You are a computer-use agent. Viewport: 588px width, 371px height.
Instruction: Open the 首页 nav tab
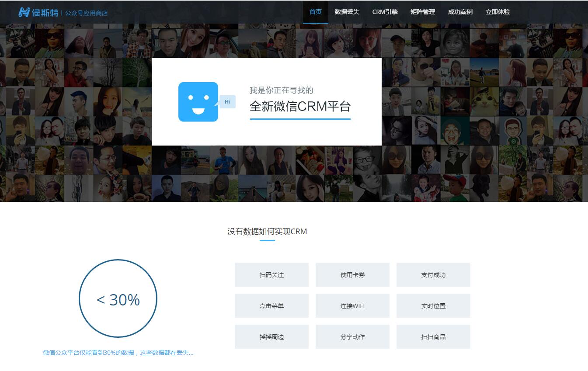(x=316, y=12)
